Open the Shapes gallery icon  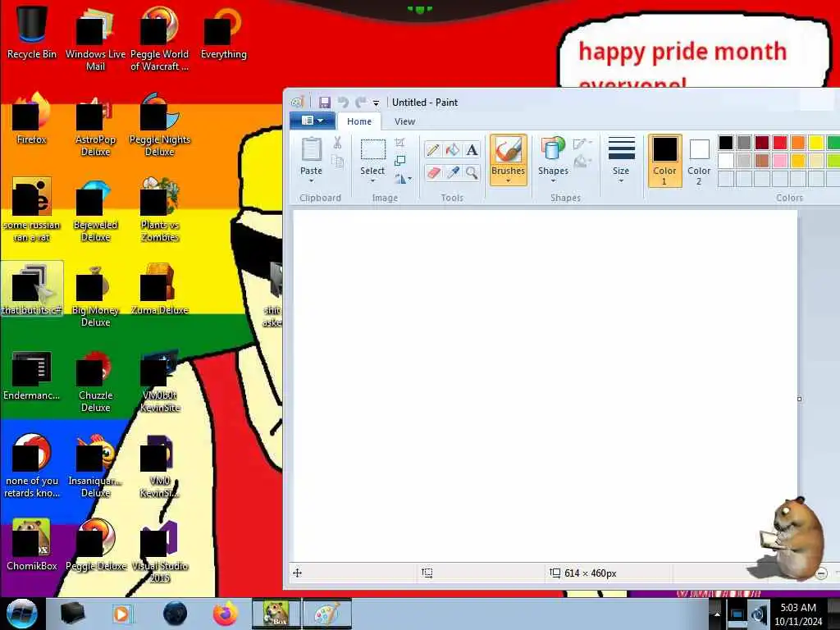click(x=553, y=149)
